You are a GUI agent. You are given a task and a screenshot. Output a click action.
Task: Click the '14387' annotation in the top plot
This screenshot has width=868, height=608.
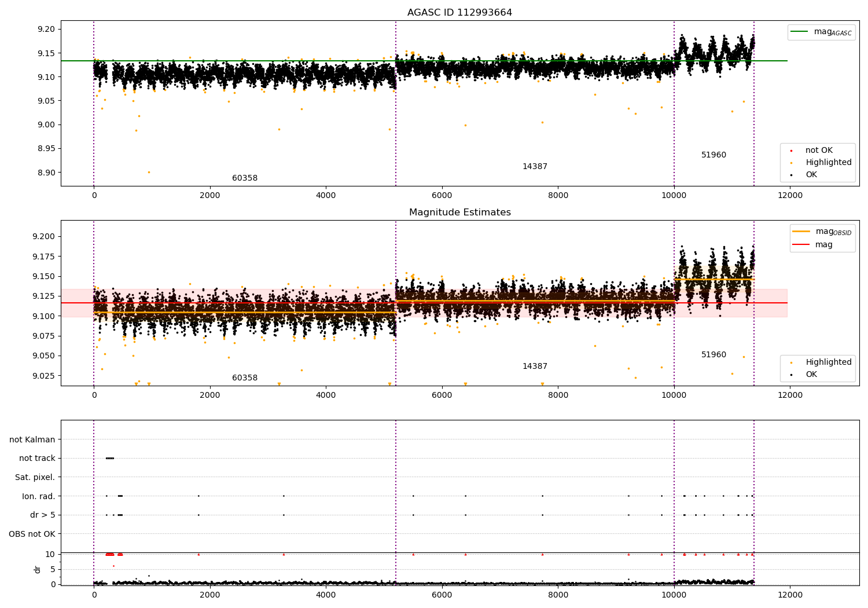click(x=535, y=167)
